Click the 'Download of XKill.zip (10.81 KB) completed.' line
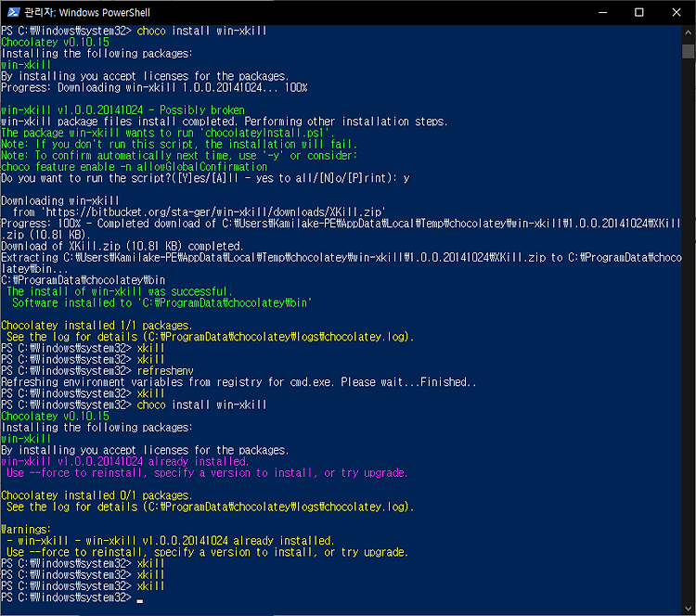Viewport: 696px width, 616px height. coord(122,247)
